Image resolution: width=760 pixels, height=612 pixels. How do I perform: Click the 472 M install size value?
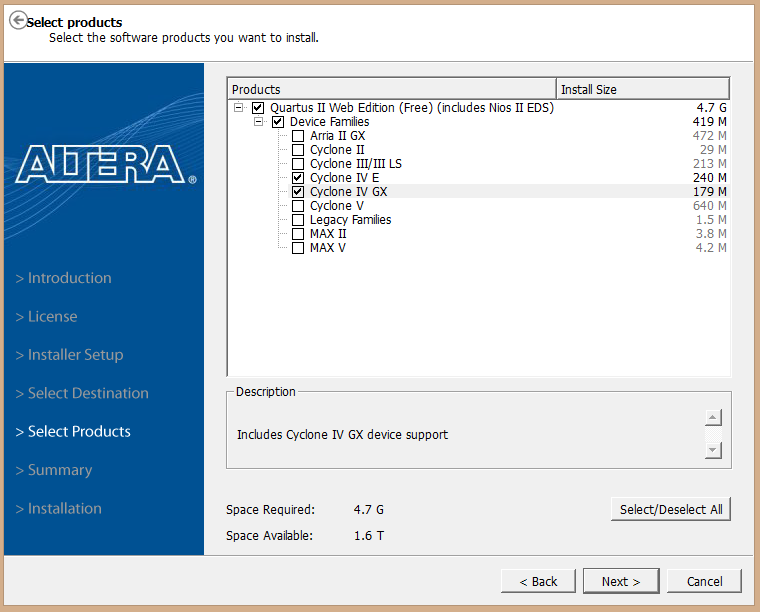click(x=710, y=136)
